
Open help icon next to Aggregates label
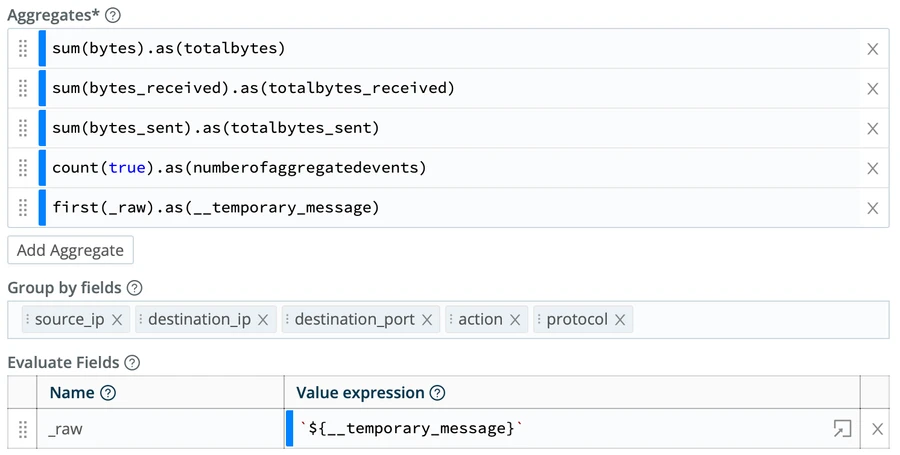113,16
